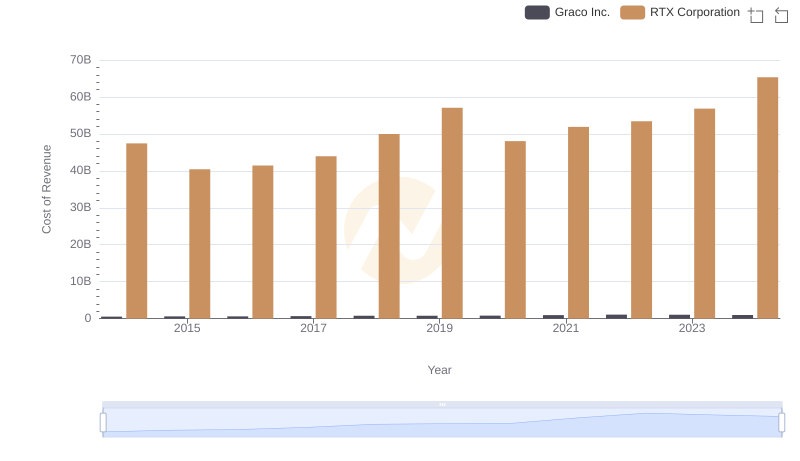Screen dimensions: 800x461
Task: Click RTX bar for 2019
Action: 452,213
